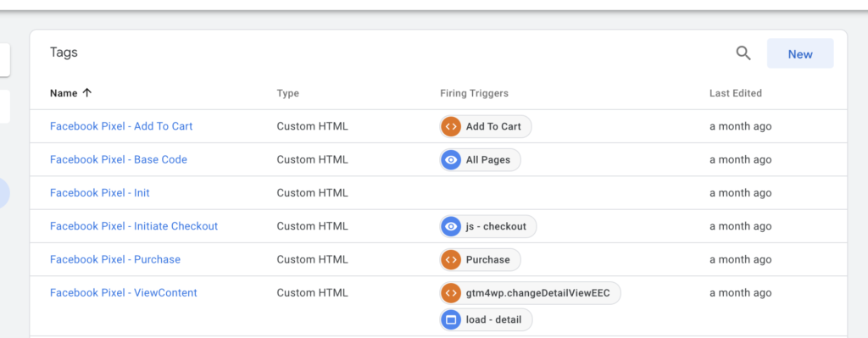This screenshot has height=338, width=868.
Task: Click Custom HTML type in Purchase row
Action: (x=312, y=259)
